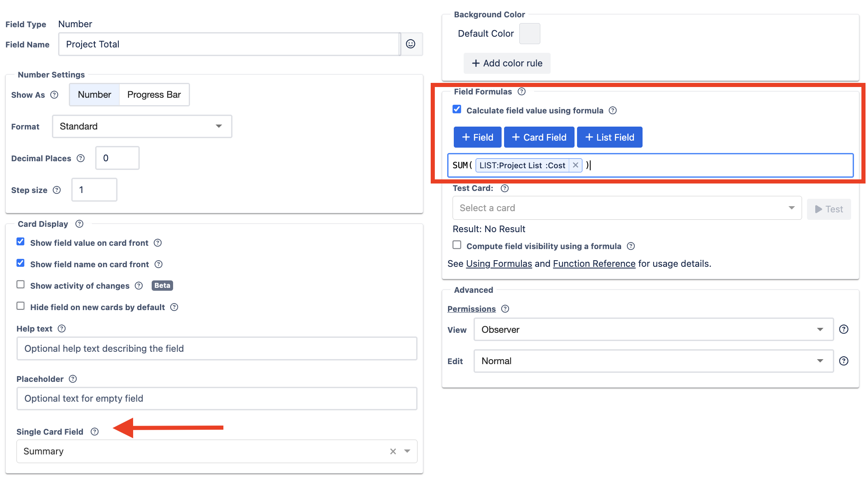Enable Compute field visibility using a formula
Viewport: 868px width, 480px height.
[457, 245]
